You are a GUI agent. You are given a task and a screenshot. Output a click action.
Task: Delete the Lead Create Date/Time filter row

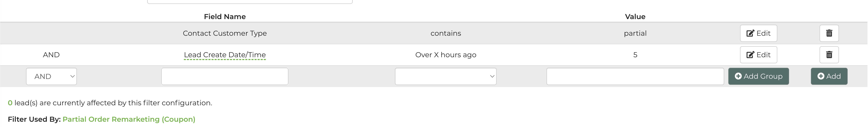[x=829, y=55]
